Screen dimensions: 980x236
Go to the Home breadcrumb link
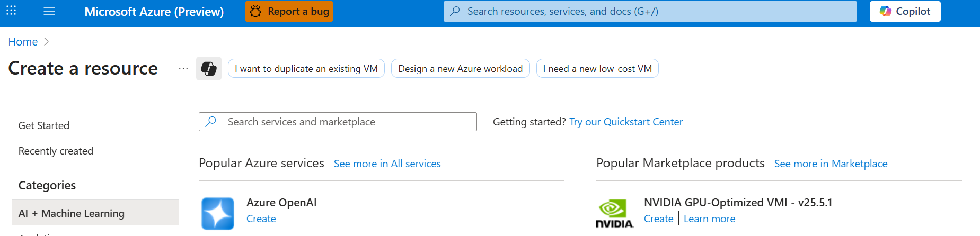point(23,42)
